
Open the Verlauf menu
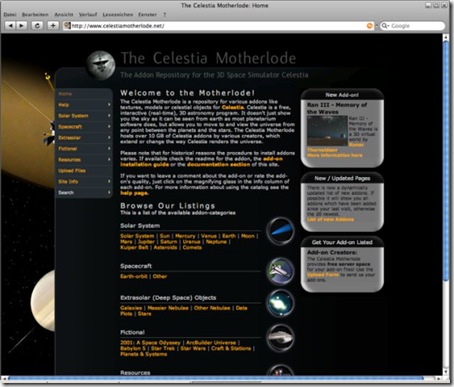[88, 15]
